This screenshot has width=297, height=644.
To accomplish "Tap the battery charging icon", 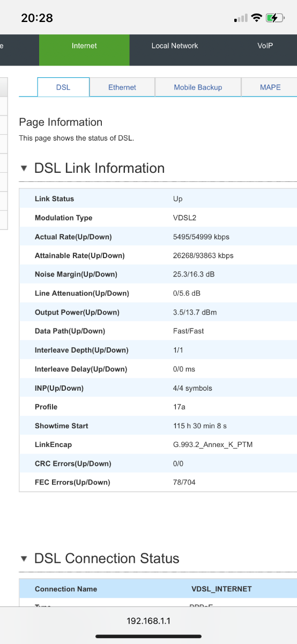I will coord(274,18).
